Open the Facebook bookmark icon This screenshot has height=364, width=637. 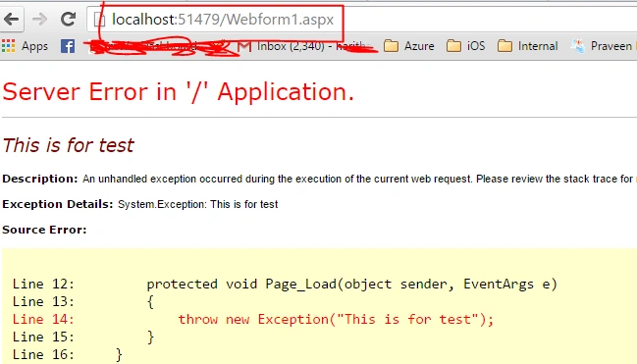pyautogui.click(x=68, y=46)
